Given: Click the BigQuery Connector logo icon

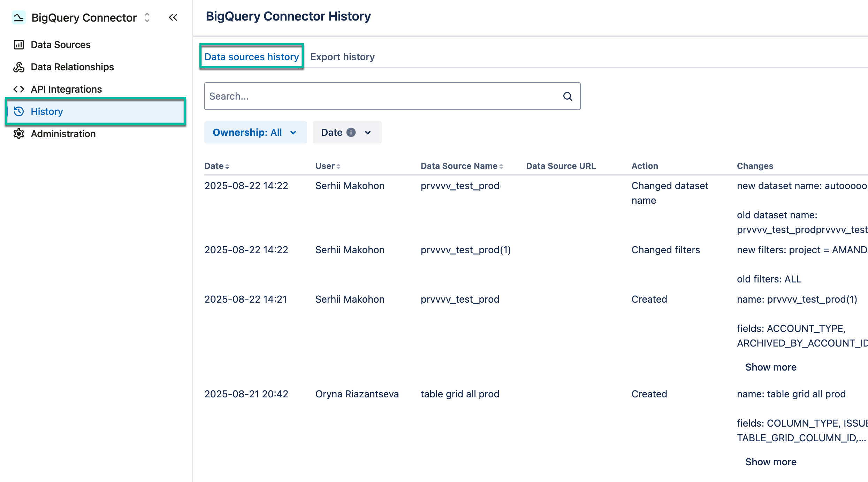Looking at the screenshot, I should pos(19,17).
